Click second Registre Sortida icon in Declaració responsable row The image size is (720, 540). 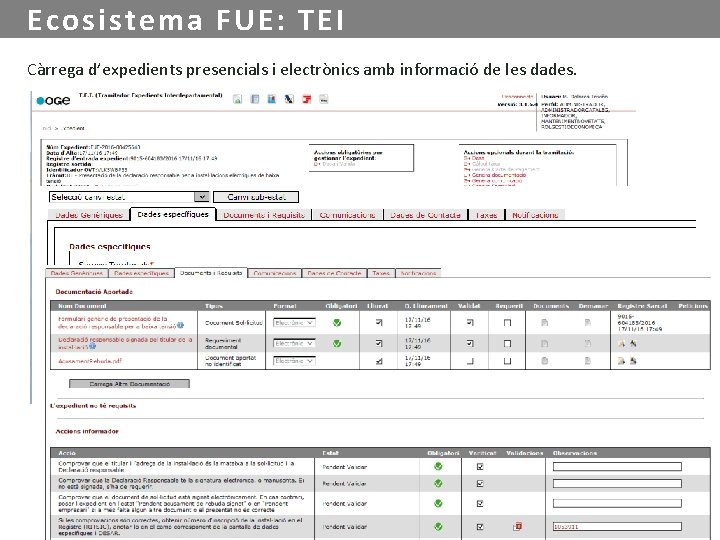pos(633,343)
